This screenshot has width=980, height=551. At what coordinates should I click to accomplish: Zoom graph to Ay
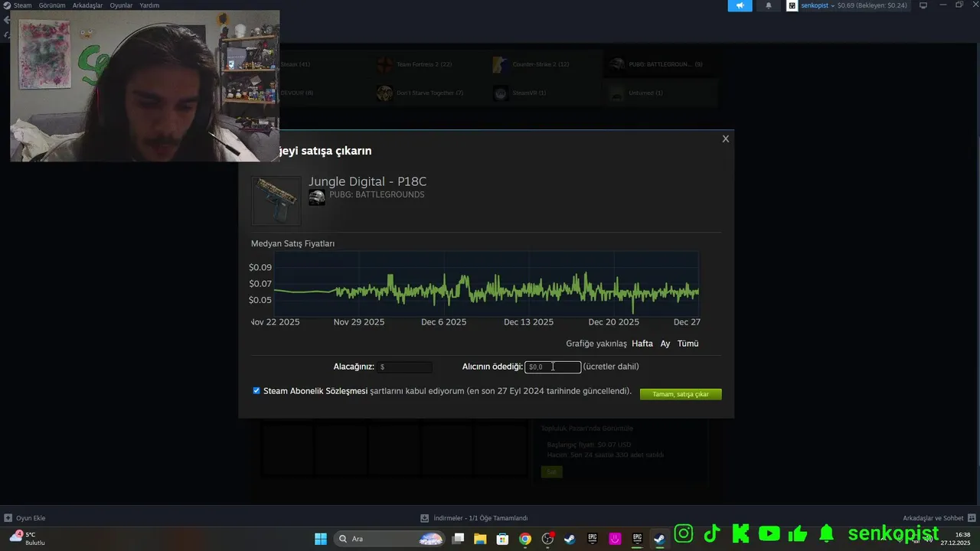coord(665,344)
